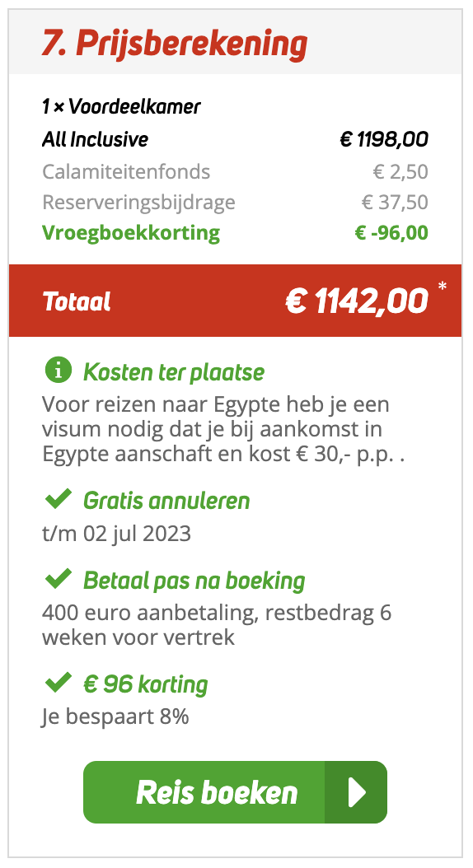
Task: Click the € 96 korting heading
Action: point(145,685)
